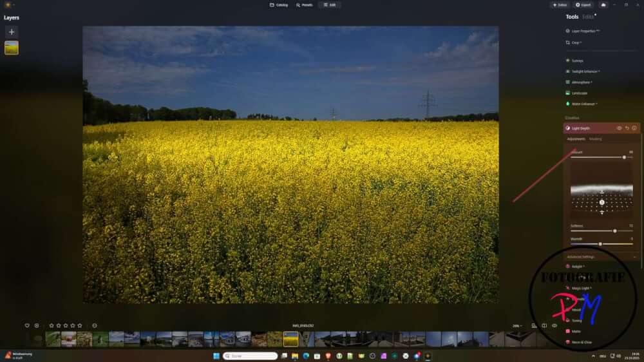
Task: Switch to the Catalog tab
Action: [279, 5]
